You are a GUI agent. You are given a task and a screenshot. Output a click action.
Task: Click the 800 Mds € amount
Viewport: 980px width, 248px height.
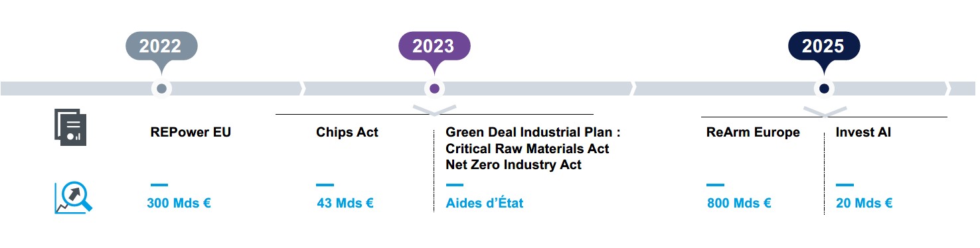(x=739, y=203)
